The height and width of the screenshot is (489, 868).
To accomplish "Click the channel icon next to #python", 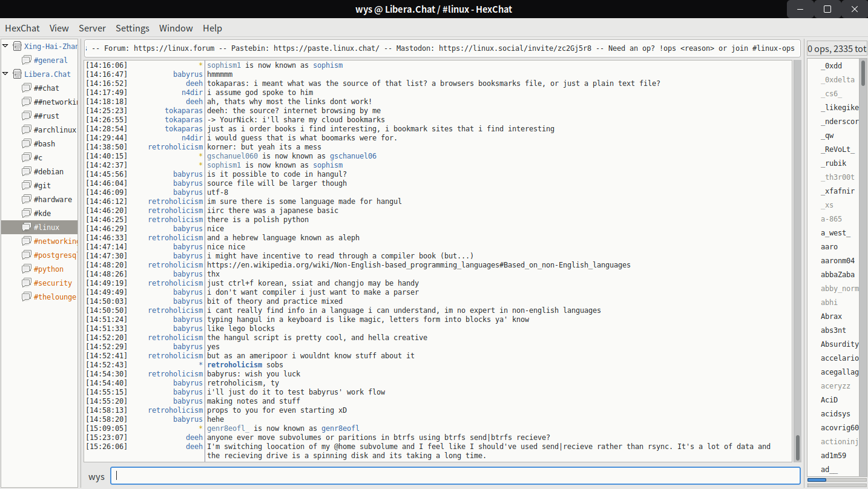I will 26,269.
